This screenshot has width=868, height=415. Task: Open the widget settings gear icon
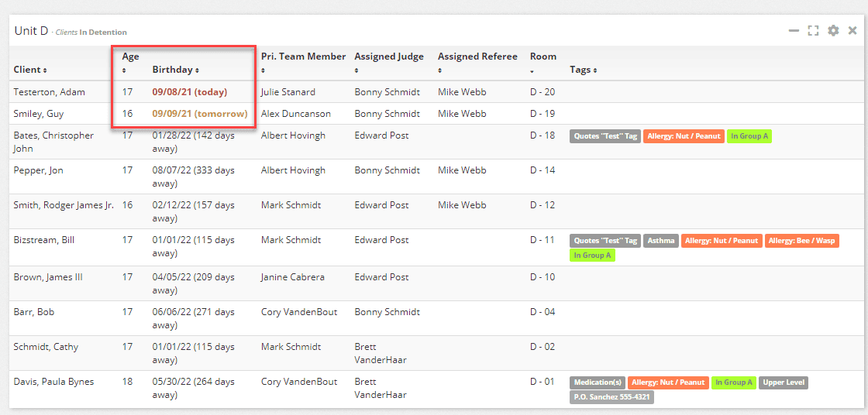coord(833,31)
